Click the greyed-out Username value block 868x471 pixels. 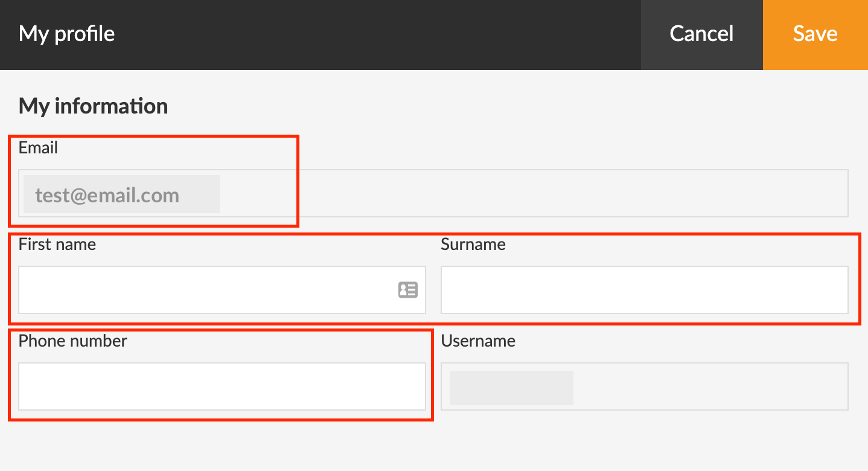511,388
